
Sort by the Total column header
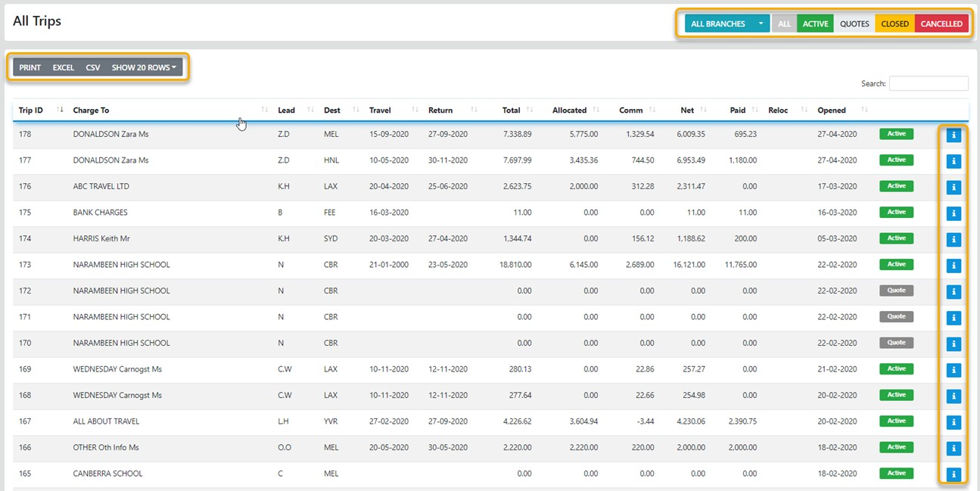click(512, 110)
